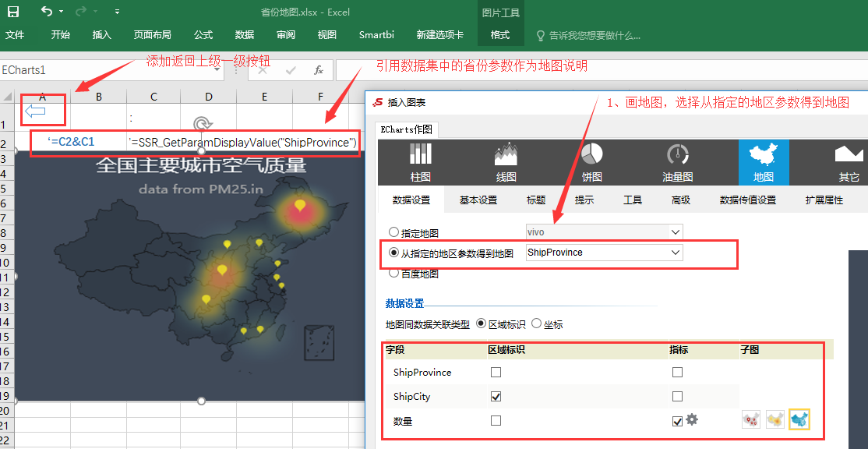
Task: Click the SSR_GetParamDisplayValue formula cell
Action: coord(242,143)
